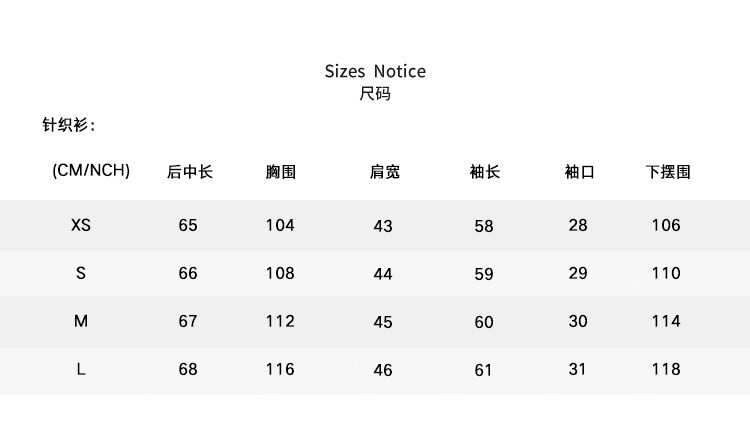Image resolution: width=750 pixels, height=439 pixels.
Task: Click the S cuff value 29
Action: (x=578, y=273)
